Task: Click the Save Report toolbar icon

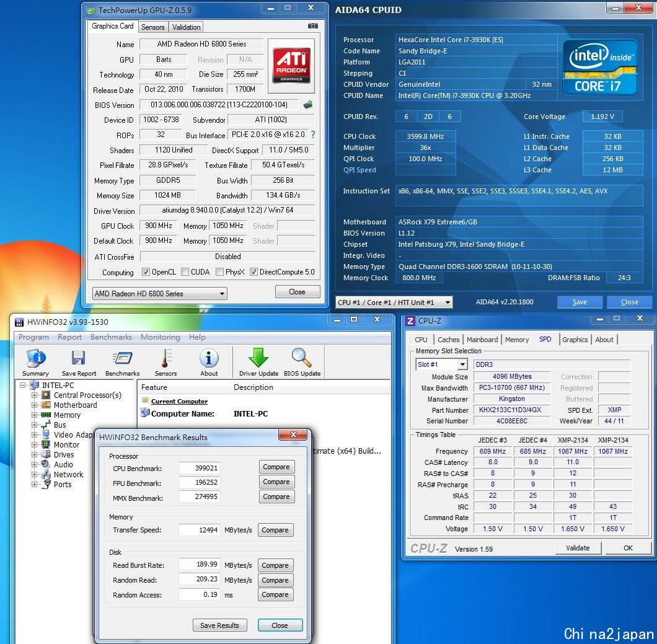Action: tap(79, 362)
